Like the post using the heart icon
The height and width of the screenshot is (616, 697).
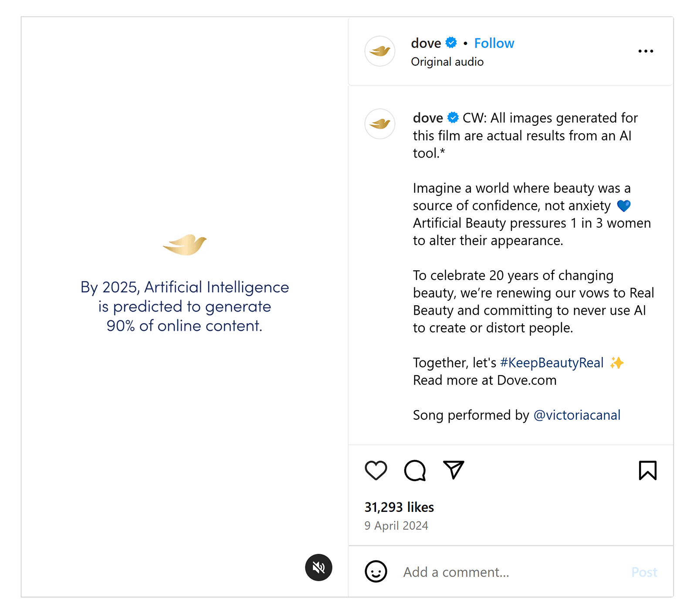coord(376,471)
